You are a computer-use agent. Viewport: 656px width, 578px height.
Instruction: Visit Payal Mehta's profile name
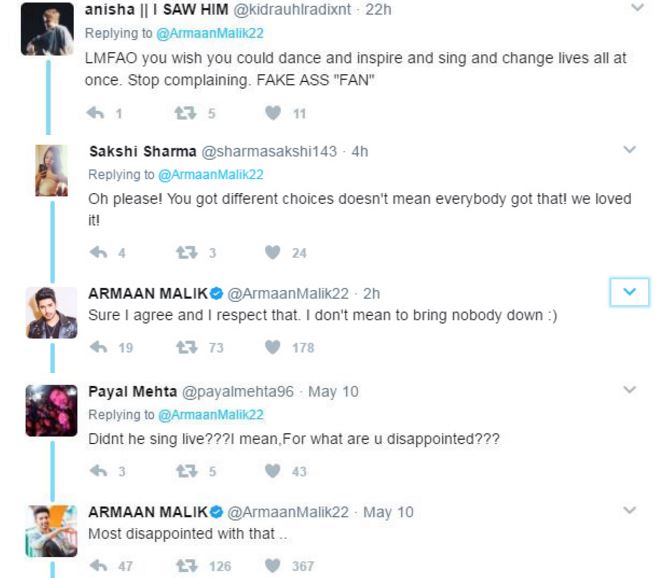coord(130,391)
